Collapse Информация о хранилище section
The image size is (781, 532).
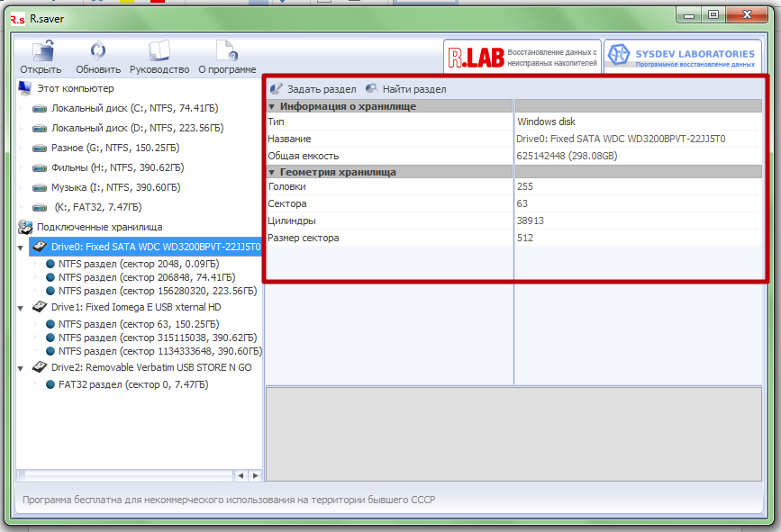click(x=272, y=106)
